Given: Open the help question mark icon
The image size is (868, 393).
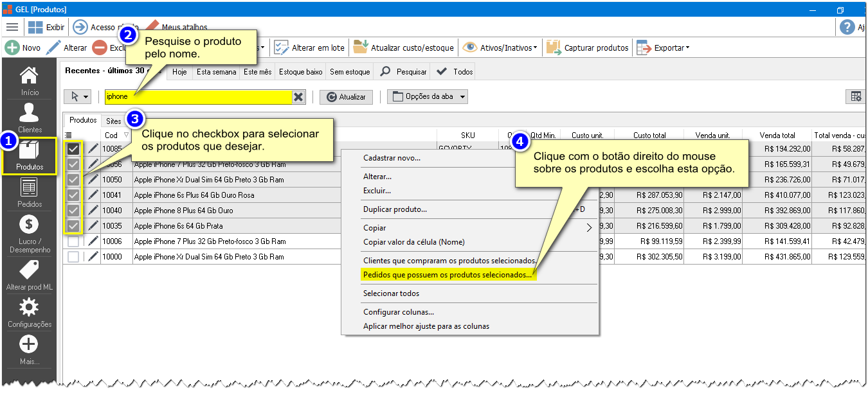Looking at the screenshot, I should 847,27.
